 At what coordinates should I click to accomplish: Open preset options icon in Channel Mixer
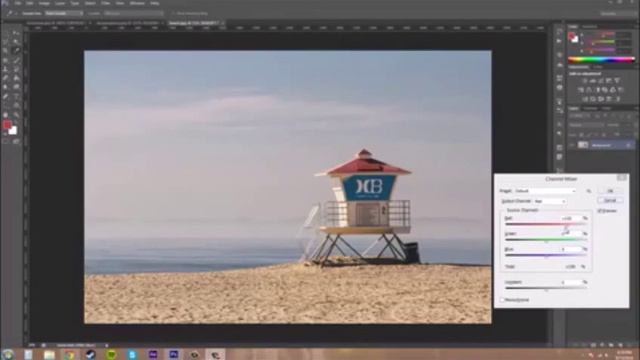coord(589,191)
